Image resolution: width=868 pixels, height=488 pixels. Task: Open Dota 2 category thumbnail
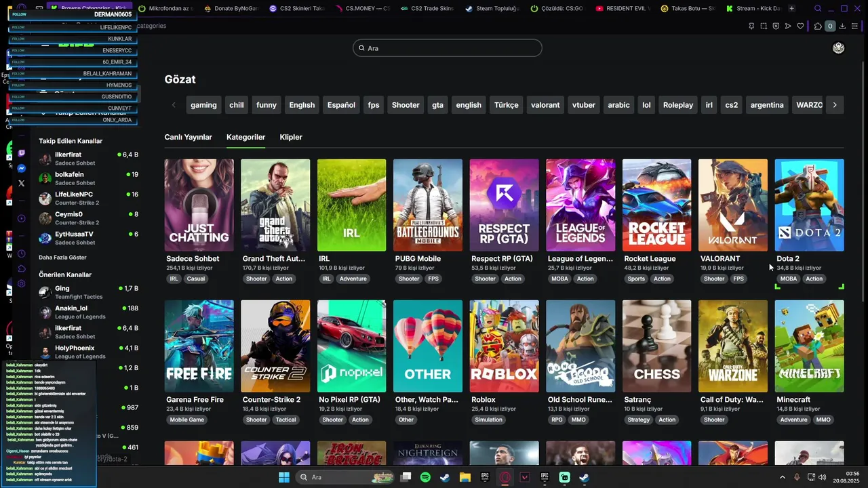pos(809,205)
